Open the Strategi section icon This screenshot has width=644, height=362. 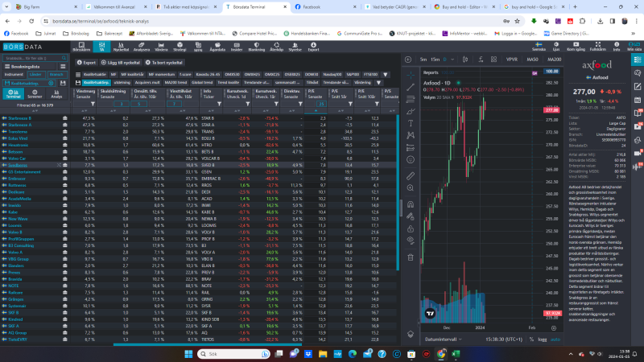[x=180, y=47]
